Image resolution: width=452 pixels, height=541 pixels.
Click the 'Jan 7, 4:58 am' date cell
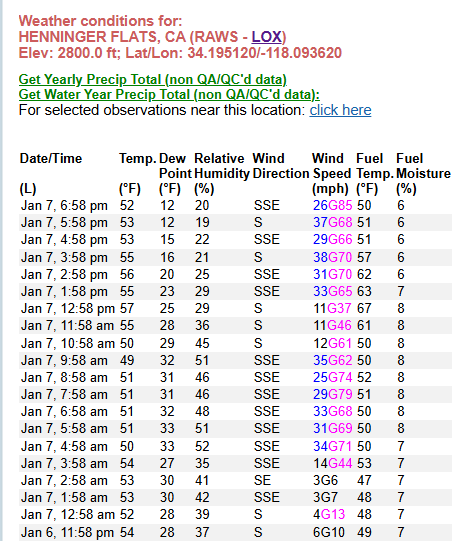(x=64, y=446)
